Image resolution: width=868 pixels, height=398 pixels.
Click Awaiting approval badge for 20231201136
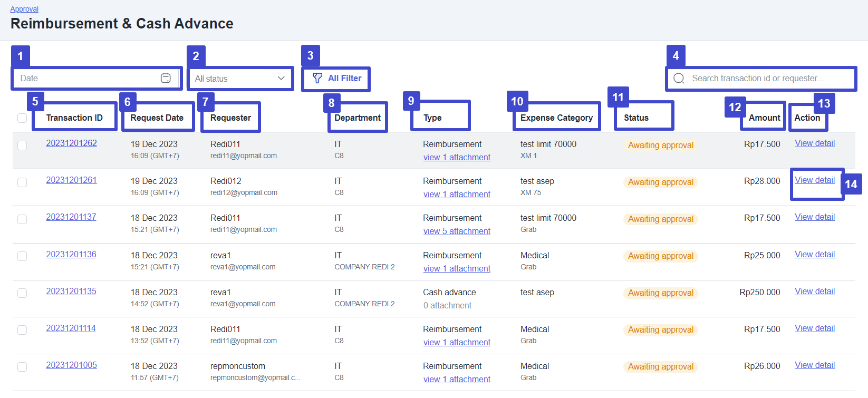660,256
